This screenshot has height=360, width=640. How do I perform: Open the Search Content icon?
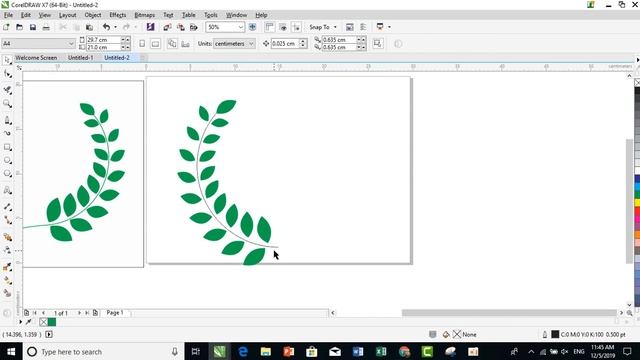(x=150, y=27)
